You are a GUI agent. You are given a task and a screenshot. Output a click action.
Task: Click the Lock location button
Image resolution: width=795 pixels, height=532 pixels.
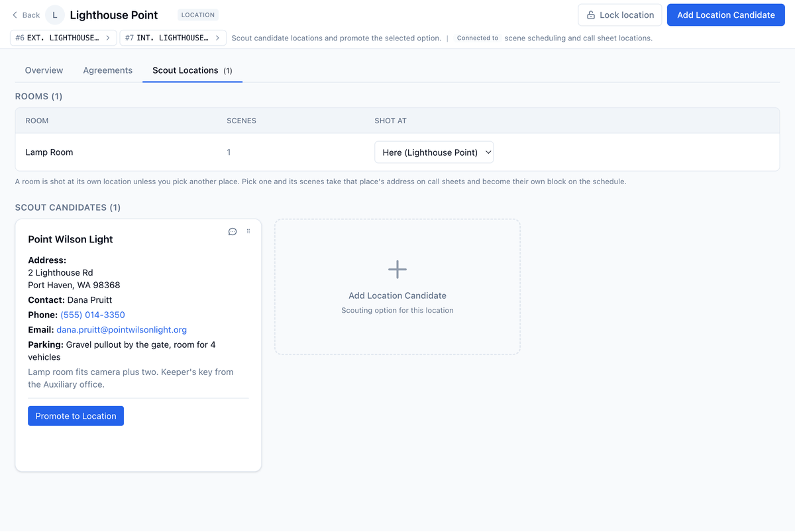pos(620,15)
